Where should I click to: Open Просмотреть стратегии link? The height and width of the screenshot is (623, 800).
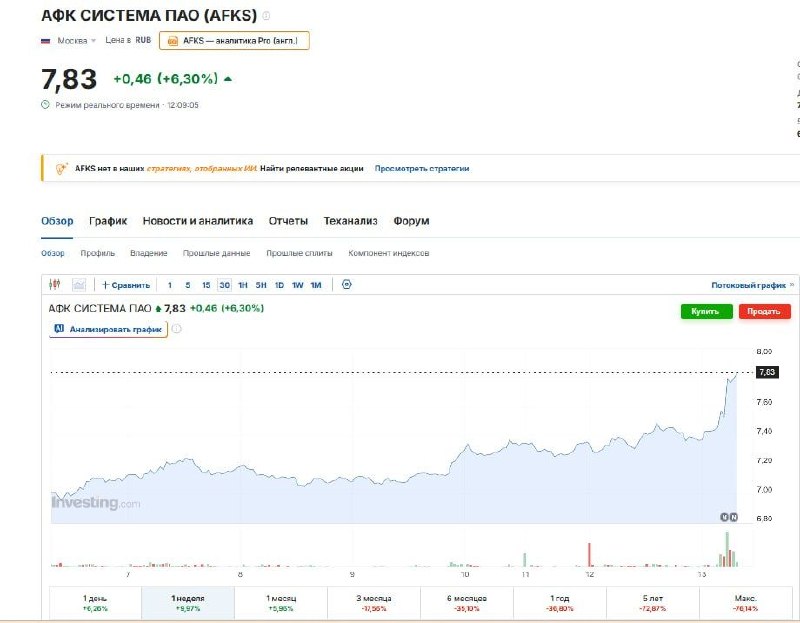[422, 168]
